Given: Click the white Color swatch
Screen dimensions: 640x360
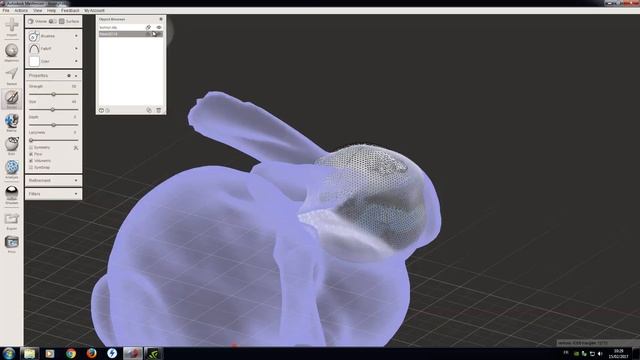Looking at the screenshot, I should pos(34,61).
